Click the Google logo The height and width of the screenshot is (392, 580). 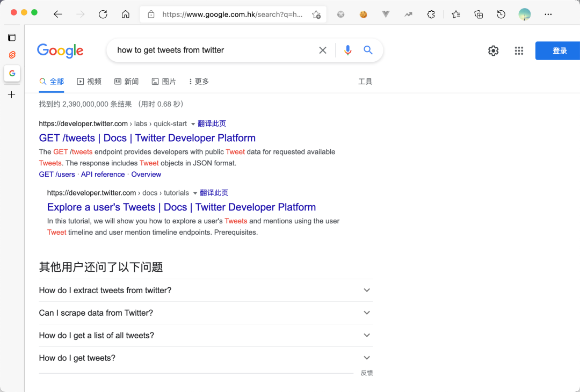click(x=60, y=50)
